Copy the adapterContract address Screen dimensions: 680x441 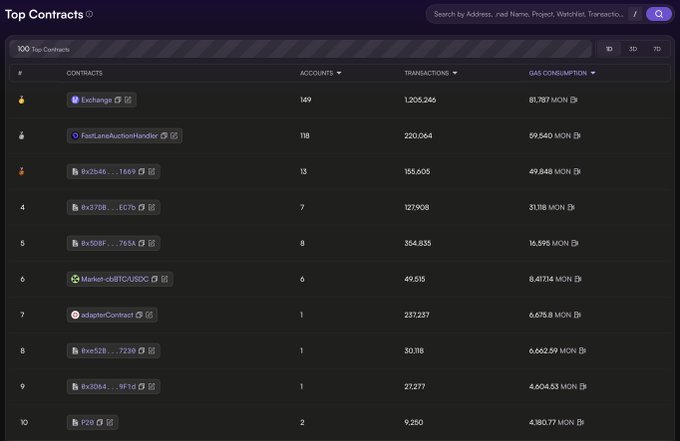pyautogui.click(x=139, y=315)
